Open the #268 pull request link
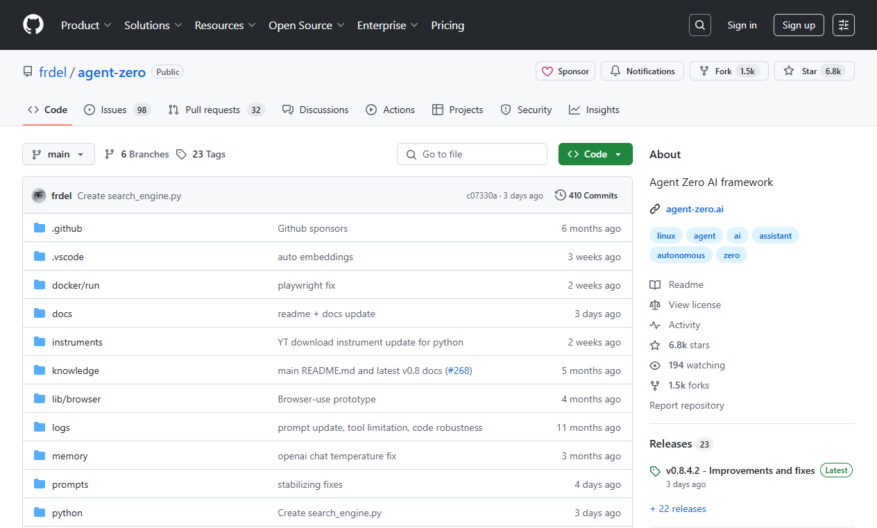The width and height of the screenshot is (877, 528). 460,370
